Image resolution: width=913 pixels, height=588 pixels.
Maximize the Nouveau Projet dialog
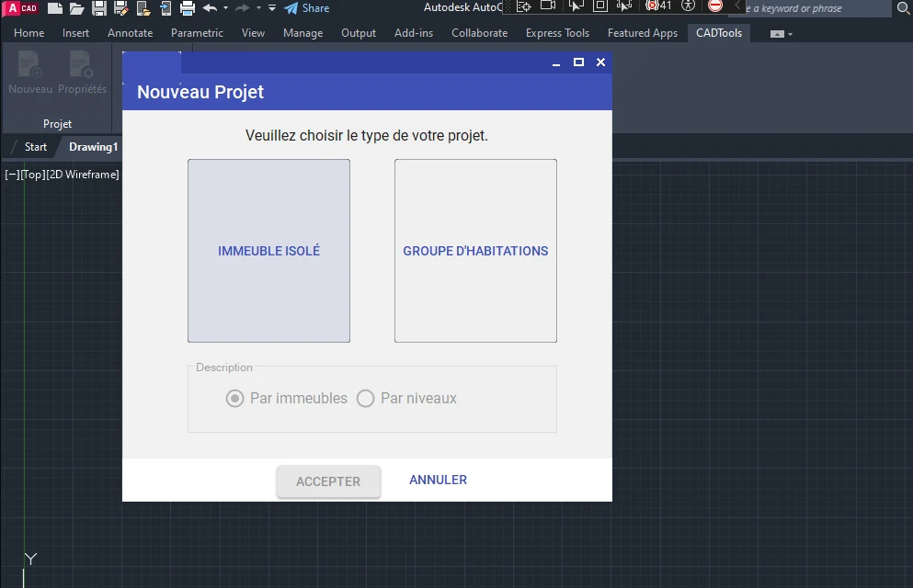point(578,62)
